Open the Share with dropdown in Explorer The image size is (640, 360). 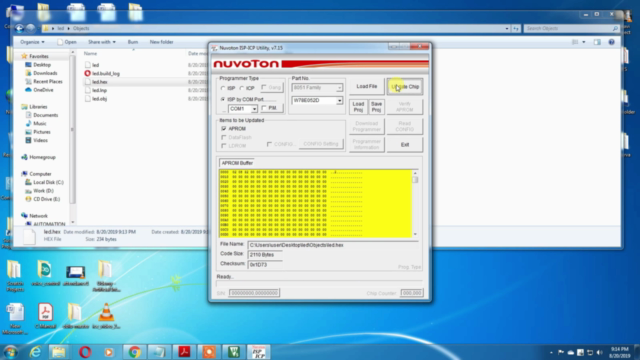[x=102, y=42]
